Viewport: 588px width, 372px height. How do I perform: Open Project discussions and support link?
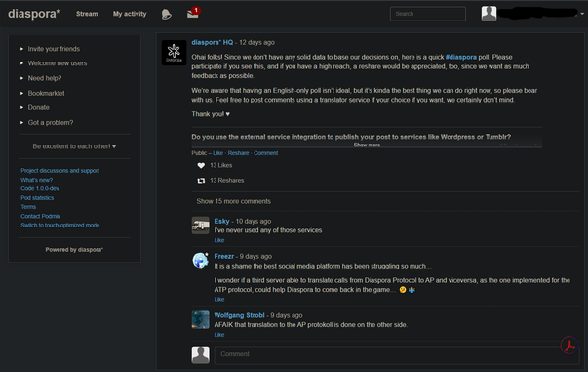60,171
